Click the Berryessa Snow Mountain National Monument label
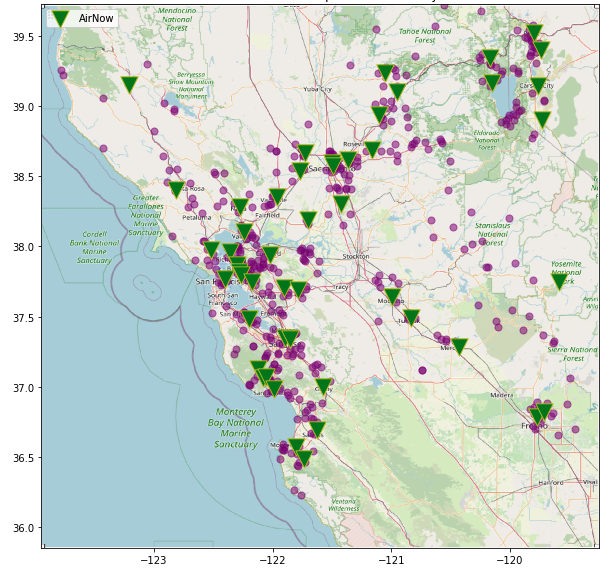 point(191,85)
